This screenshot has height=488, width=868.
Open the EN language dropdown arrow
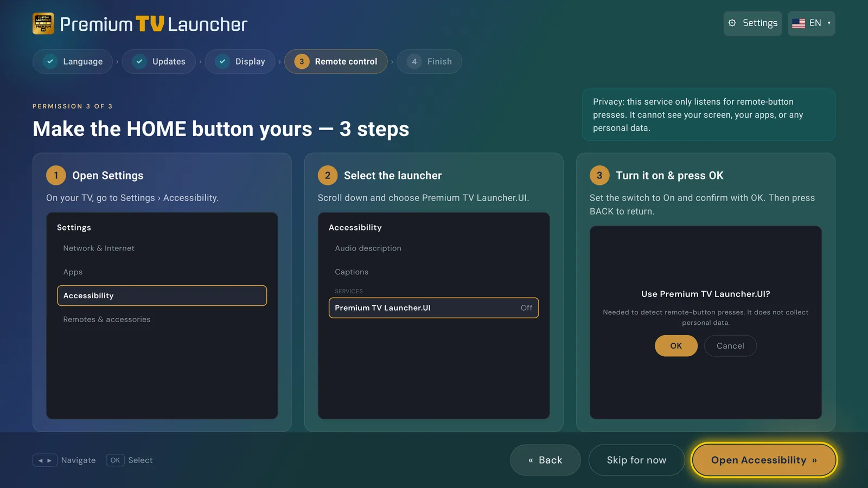[829, 23]
